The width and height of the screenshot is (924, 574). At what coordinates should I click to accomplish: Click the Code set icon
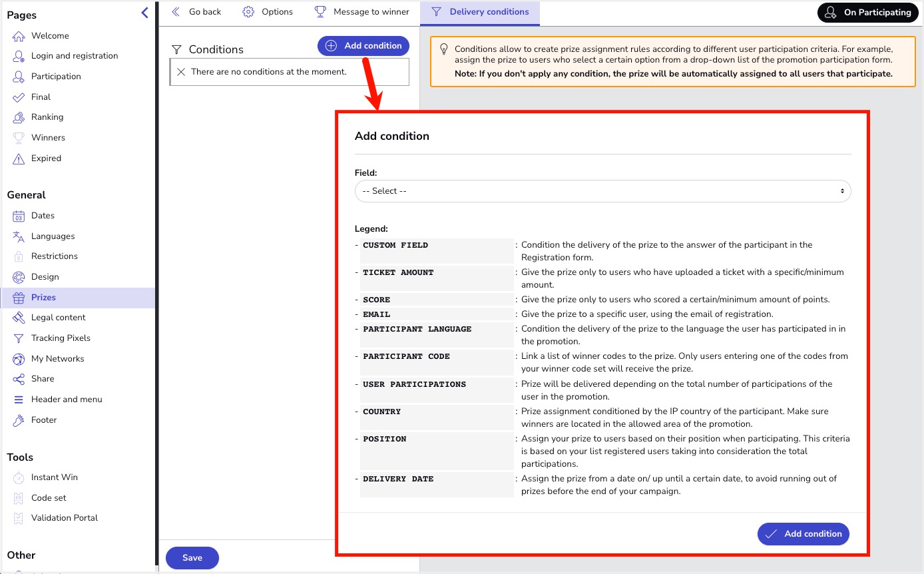tap(19, 498)
